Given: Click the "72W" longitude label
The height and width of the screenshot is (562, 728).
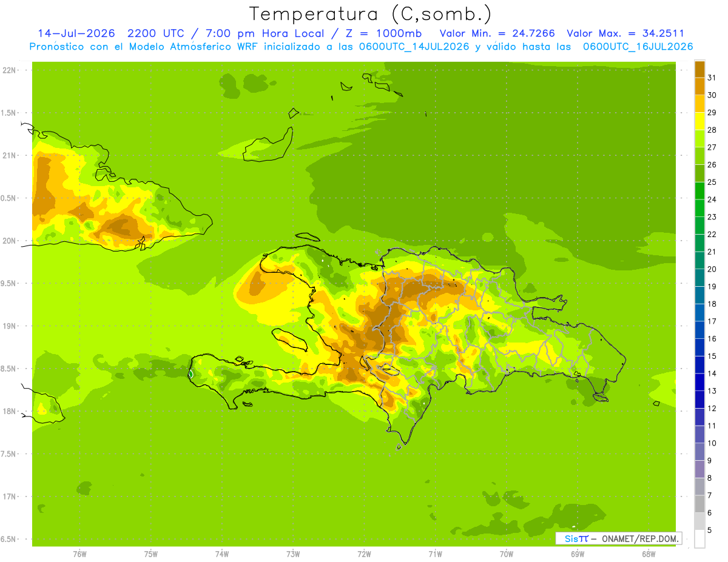Looking at the screenshot, I should coord(364,554).
